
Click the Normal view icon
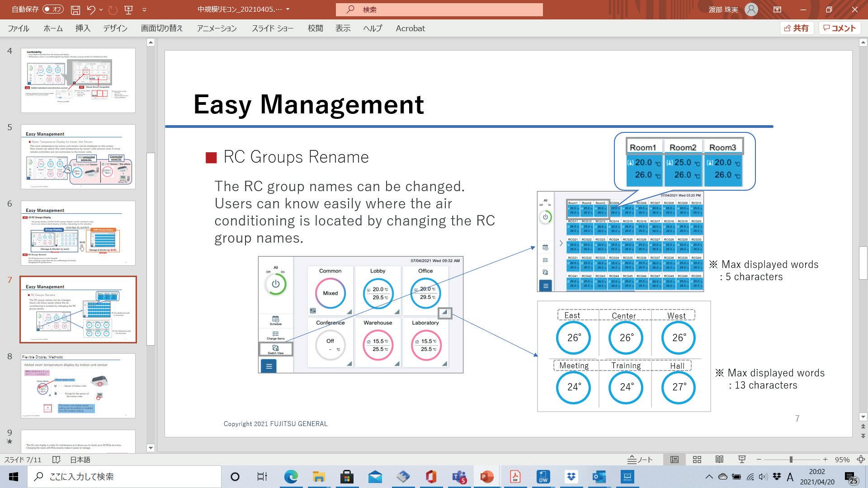click(674, 460)
